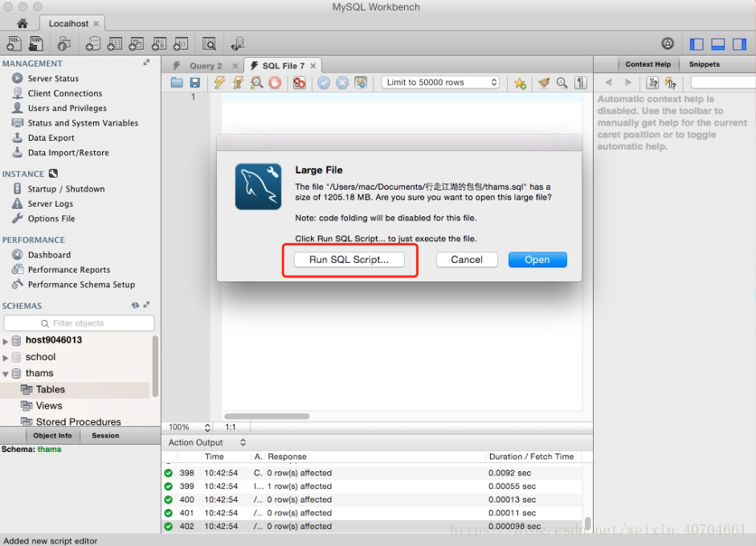Stop the executing query icon
This screenshot has width=756, height=546.
275,83
